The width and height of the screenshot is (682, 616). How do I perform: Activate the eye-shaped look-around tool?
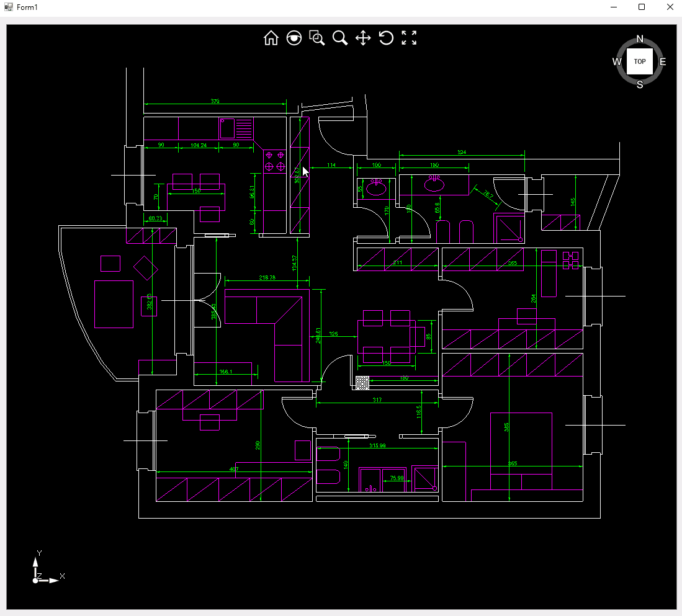[x=294, y=38]
